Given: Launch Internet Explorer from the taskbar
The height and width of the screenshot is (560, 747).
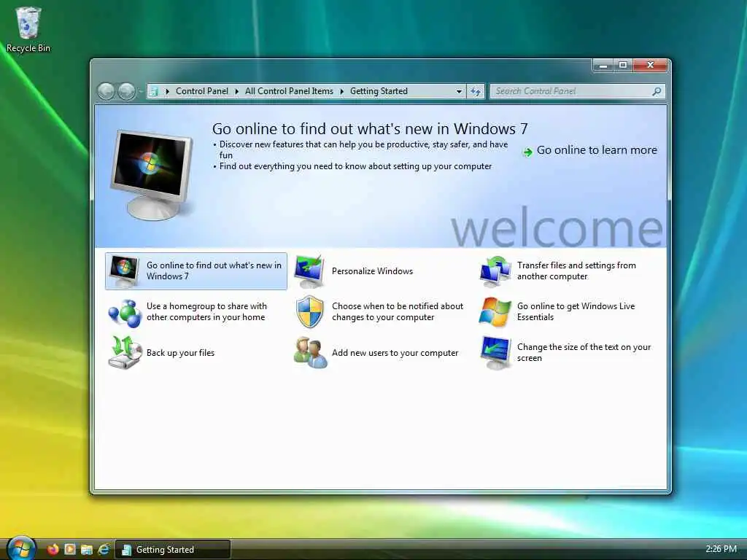Looking at the screenshot, I should [104, 550].
